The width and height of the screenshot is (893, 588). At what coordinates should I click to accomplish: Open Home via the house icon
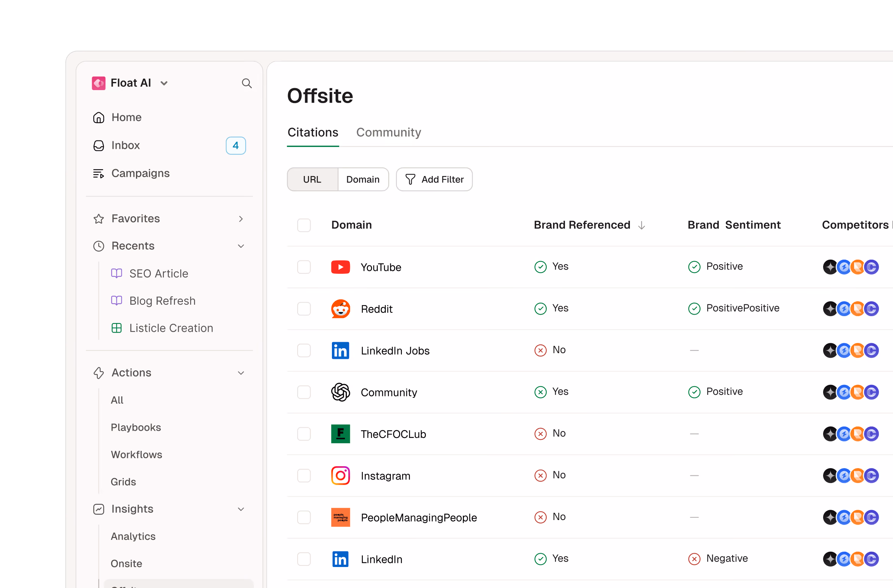pyautogui.click(x=99, y=118)
